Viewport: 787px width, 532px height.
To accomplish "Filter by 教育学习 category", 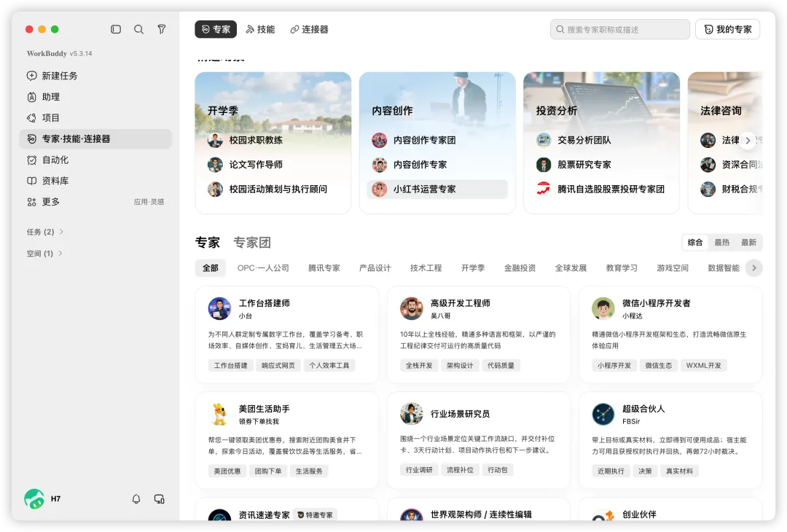I will pos(622,268).
